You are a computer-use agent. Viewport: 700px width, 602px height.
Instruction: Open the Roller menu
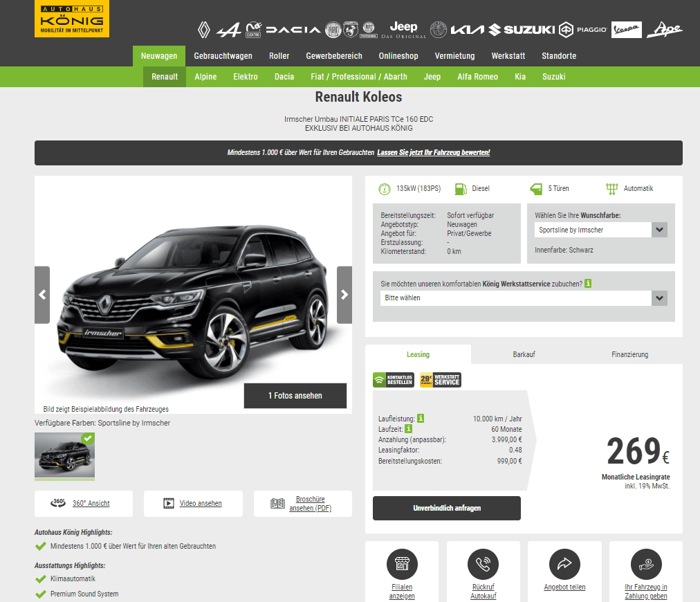(279, 56)
